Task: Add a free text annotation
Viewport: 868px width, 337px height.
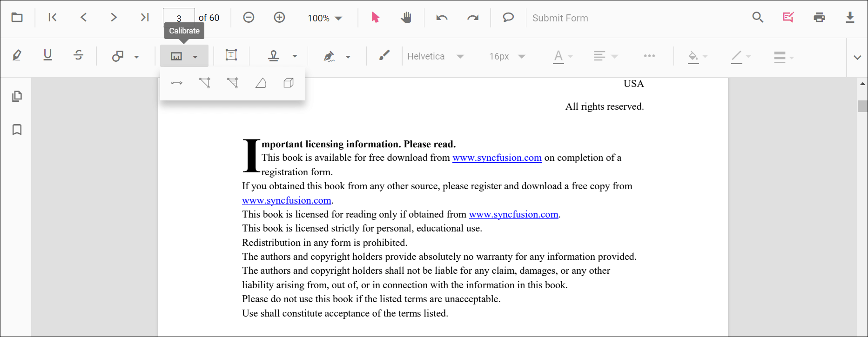Action: (x=231, y=56)
